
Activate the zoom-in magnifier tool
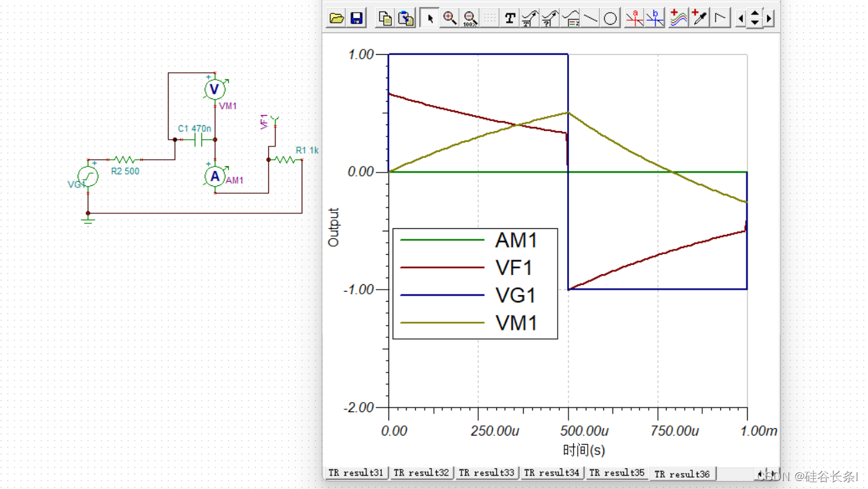450,18
